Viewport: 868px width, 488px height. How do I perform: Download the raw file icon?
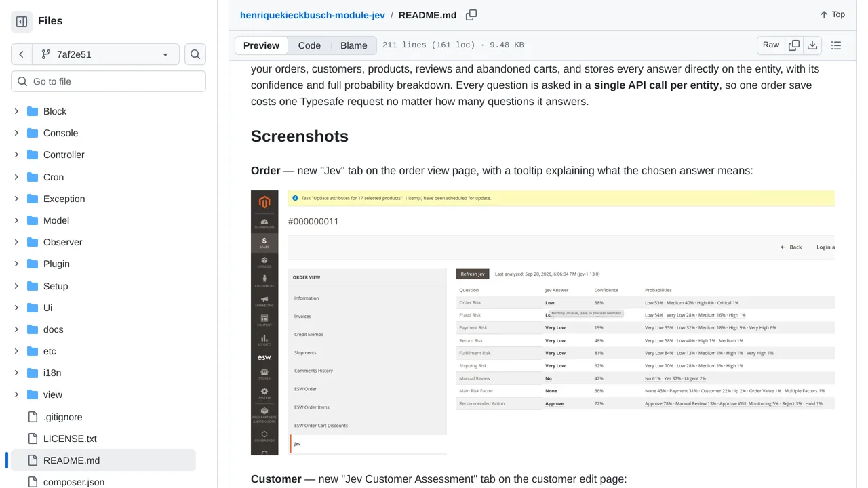coord(812,45)
